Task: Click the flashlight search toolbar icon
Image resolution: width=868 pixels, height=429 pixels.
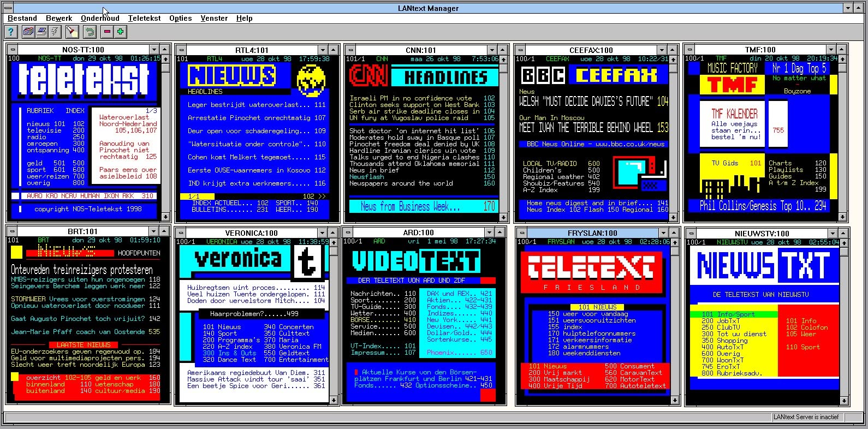Action: [x=72, y=32]
